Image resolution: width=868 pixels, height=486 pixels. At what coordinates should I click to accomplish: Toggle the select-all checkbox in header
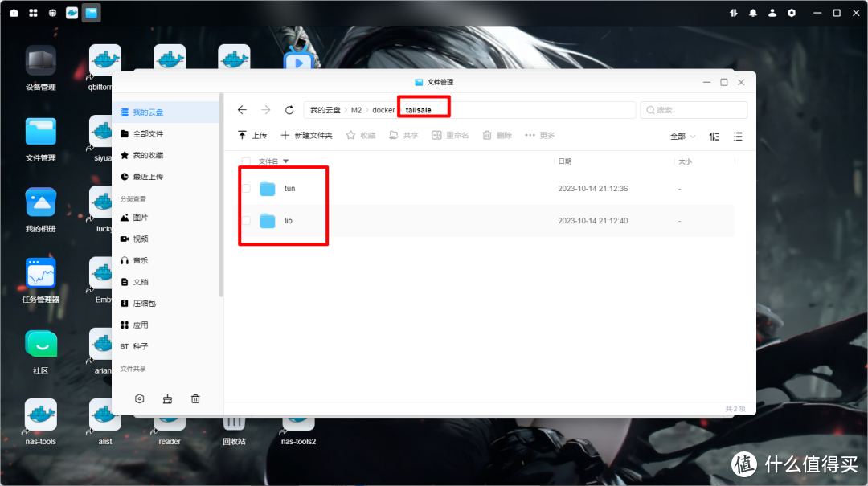coord(247,161)
